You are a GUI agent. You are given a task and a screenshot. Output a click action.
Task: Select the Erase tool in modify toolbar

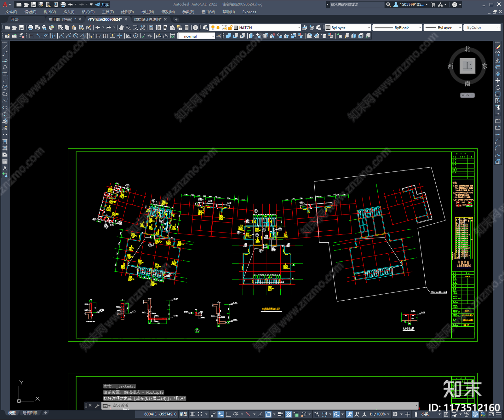pos(498,47)
